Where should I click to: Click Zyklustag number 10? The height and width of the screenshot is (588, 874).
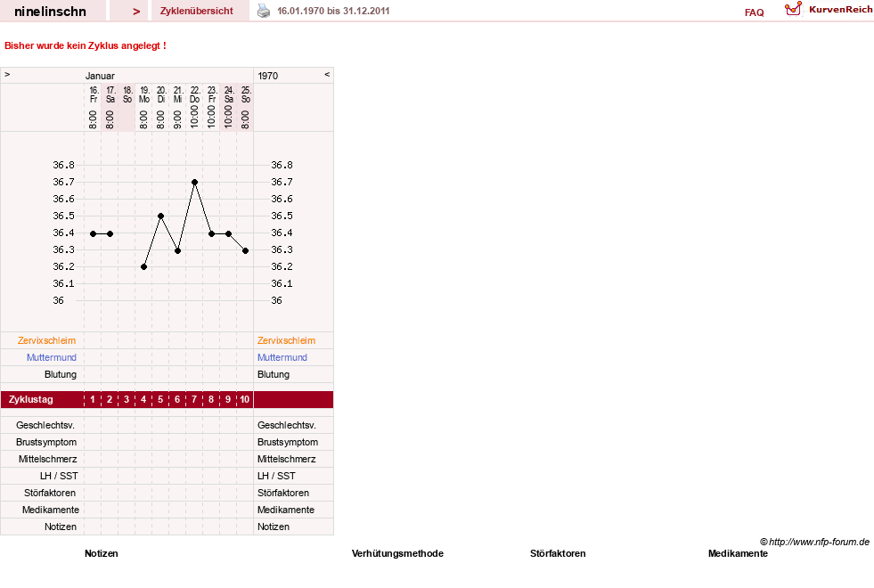[x=245, y=400]
